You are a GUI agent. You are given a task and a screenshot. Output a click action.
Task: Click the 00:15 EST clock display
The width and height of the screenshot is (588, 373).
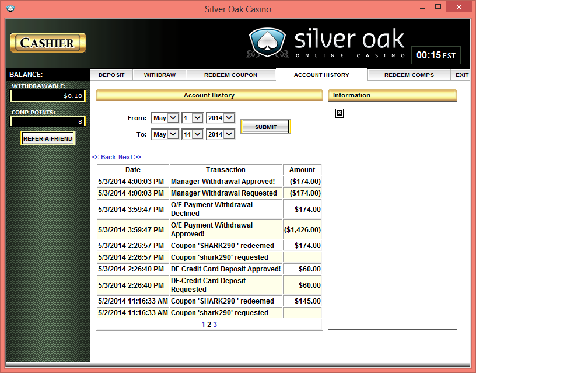[436, 55]
